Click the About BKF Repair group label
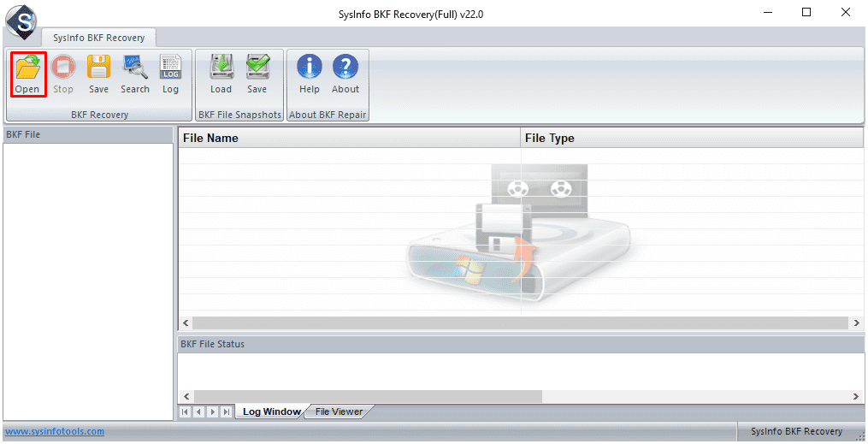 coord(328,115)
